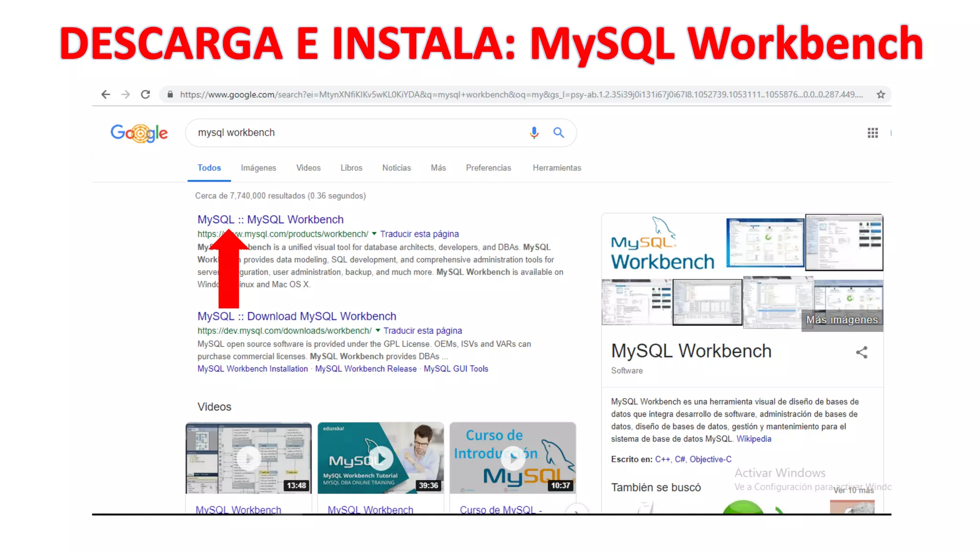Start voice search with the microphone icon
Image resolution: width=980 pixels, height=551 pixels.
(534, 132)
